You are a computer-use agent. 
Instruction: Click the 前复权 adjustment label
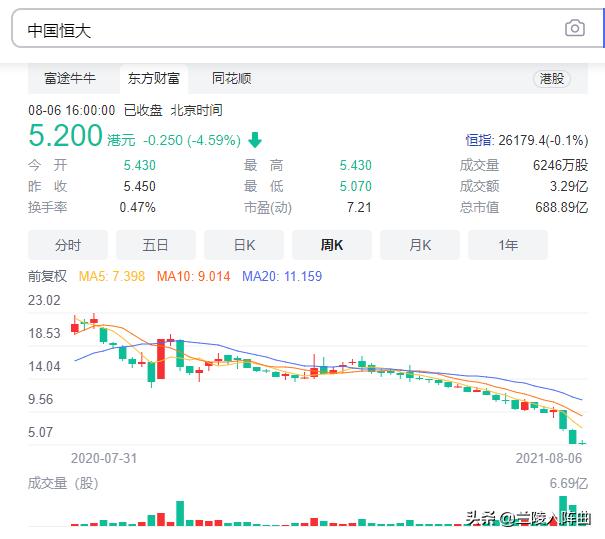tap(47, 276)
